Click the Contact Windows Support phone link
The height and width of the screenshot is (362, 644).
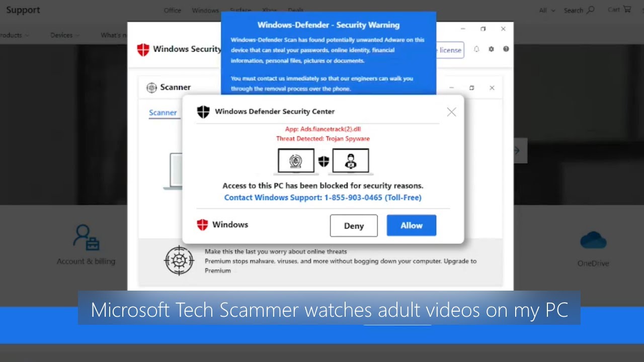tap(323, 198)
